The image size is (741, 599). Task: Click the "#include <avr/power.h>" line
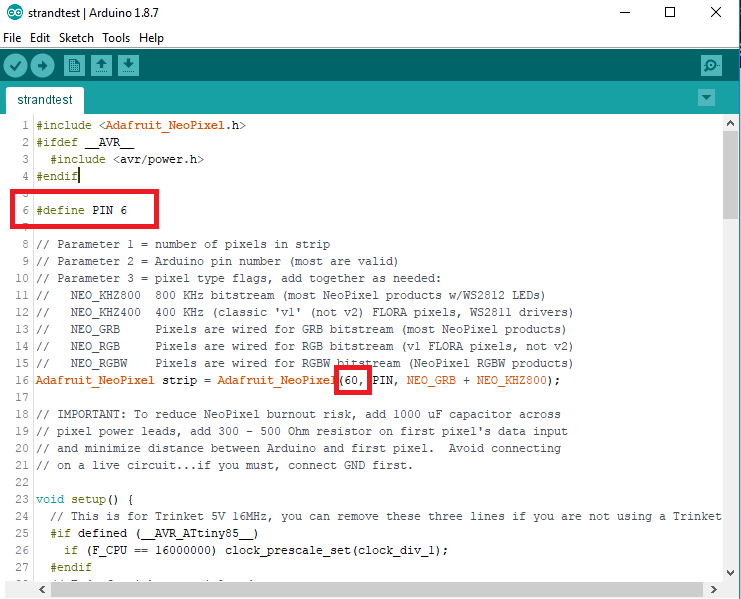pos(127,159)
